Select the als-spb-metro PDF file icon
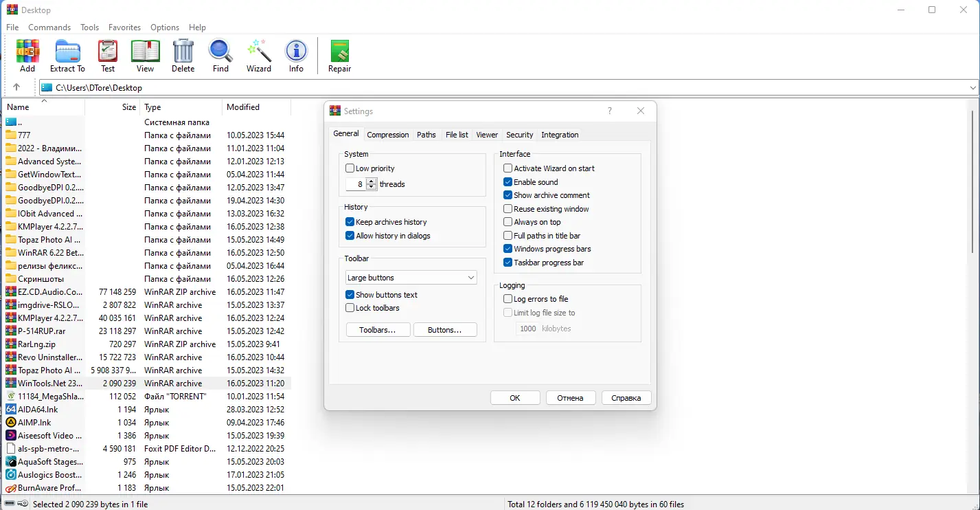This screenshot has width=980, height=510. click(x=11, y=449)
